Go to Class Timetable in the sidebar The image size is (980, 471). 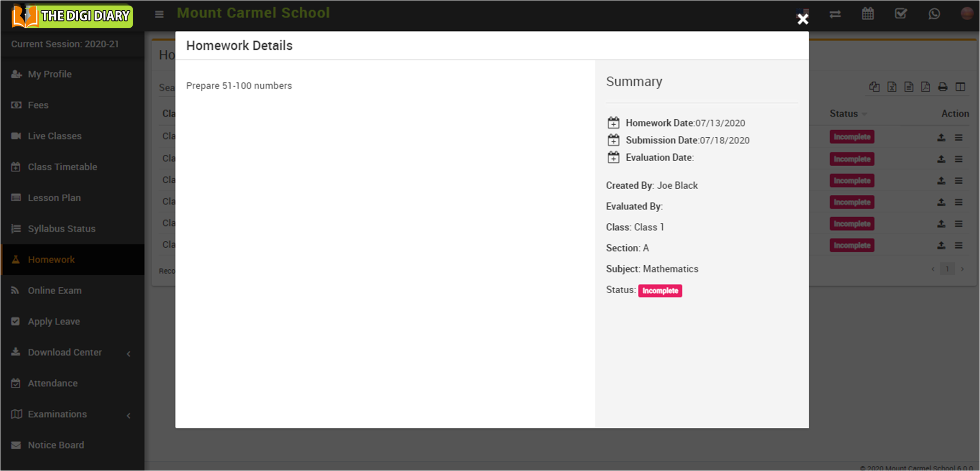[x=62, y=167]
